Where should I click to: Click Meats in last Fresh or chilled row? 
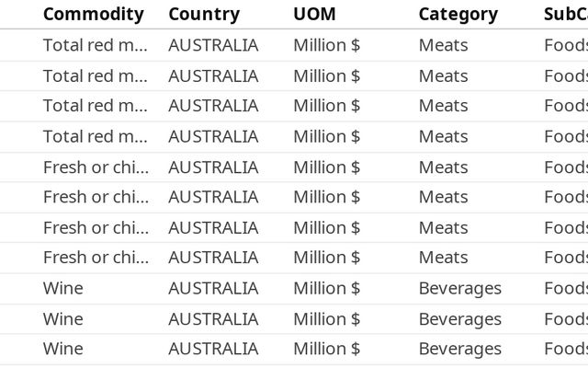coord(443,258)
